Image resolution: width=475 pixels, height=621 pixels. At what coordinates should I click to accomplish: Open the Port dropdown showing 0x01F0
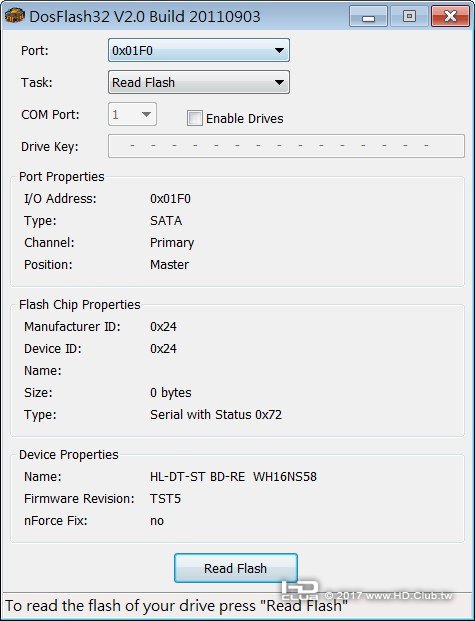[199, 50]
